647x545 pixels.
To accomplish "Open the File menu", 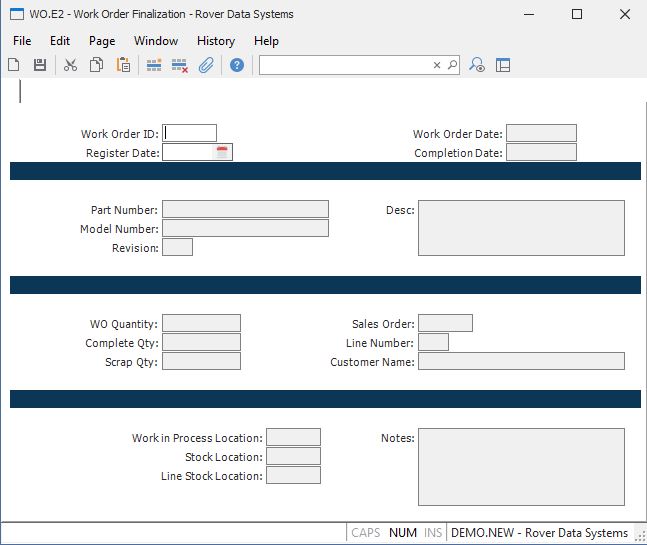I will pos(22,41).
